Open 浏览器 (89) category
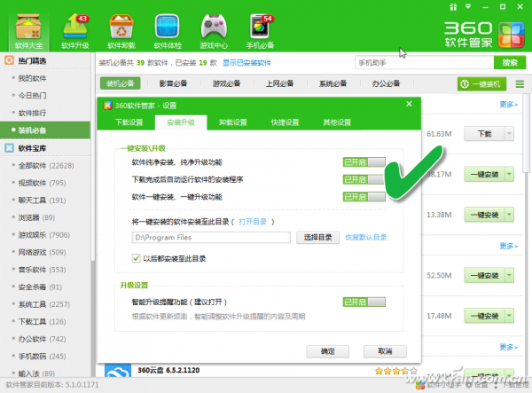The height and width of the screenshot is (393, 532). coord(36,217)
